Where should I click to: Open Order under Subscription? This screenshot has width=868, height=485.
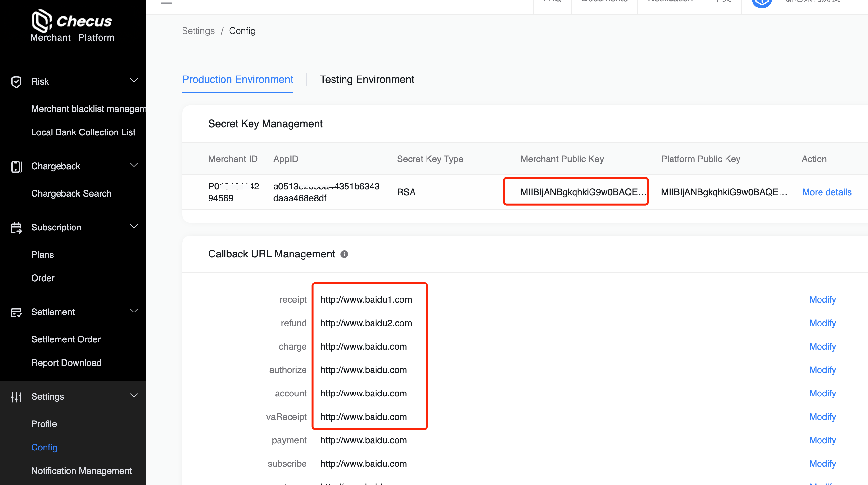point(43,278)
